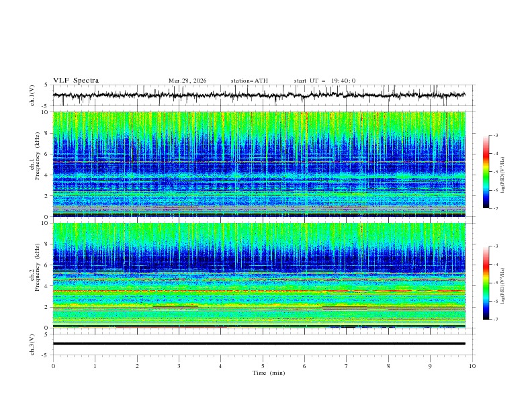The image size is (532, 411).
Task: Click the '-7' value on ch.1 colorbar
Action: (x=496, y=208)
